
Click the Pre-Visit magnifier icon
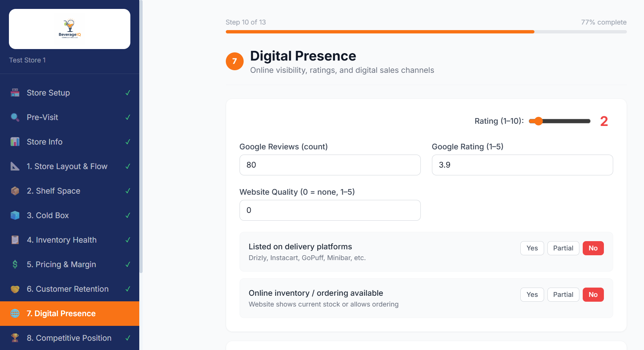point(15,117)
